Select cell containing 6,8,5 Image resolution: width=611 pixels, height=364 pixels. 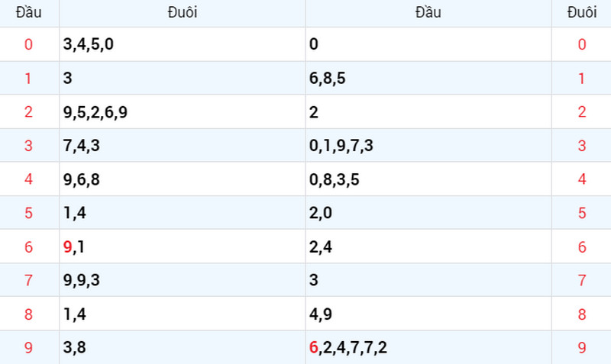428,79
